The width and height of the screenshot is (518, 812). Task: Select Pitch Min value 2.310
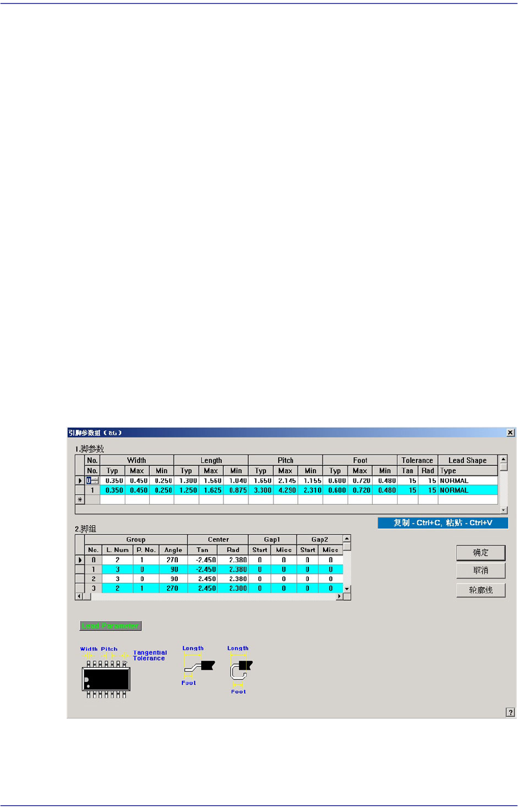311,490
